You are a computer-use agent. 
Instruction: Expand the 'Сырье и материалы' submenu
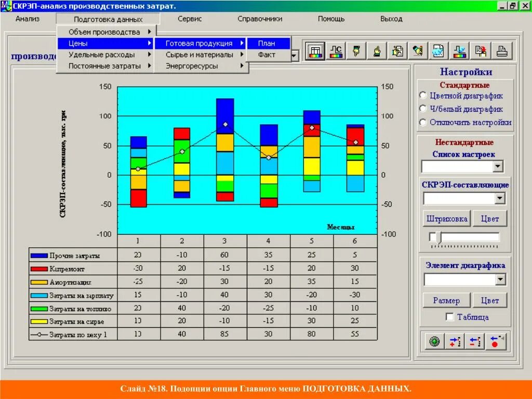coord(202,55)
